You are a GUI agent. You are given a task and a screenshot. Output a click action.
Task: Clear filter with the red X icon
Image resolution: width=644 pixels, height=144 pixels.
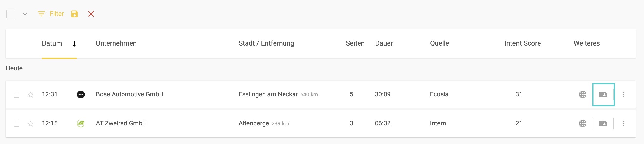91,14
